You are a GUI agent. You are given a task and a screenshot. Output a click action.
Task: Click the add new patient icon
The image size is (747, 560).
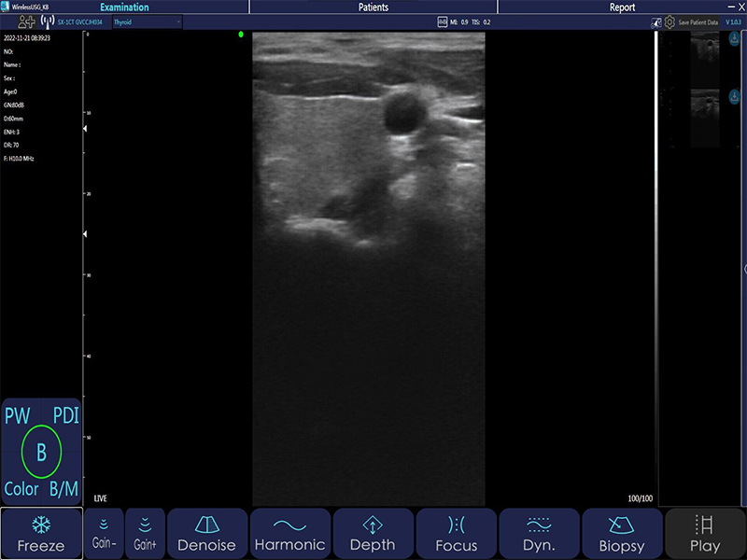(26, 21)
